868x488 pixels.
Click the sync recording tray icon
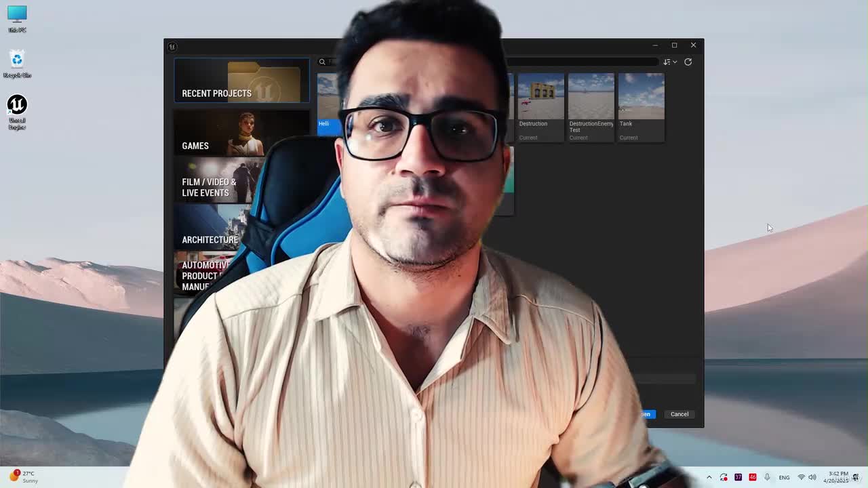(x=724, y=477)
